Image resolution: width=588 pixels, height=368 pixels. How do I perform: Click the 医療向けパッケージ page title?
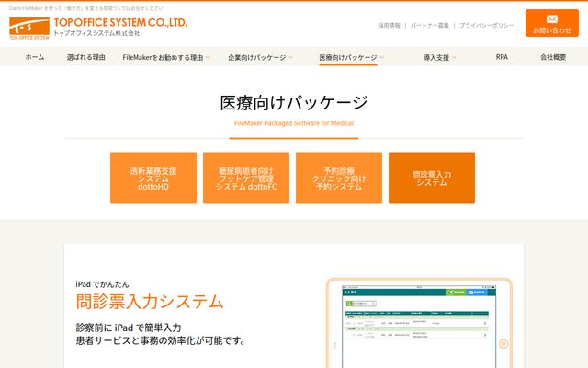294,103
